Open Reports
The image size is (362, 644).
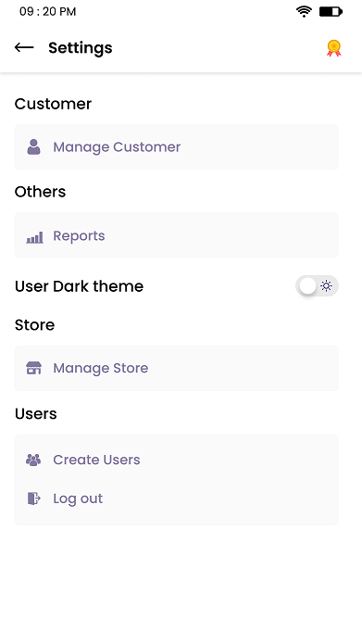coord(177,235)
